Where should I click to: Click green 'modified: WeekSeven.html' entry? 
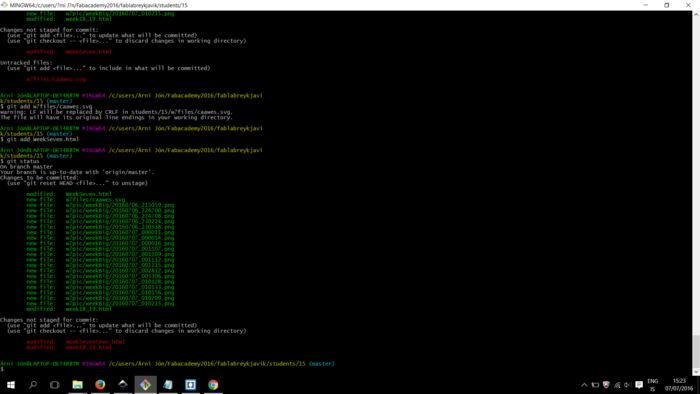69,194
